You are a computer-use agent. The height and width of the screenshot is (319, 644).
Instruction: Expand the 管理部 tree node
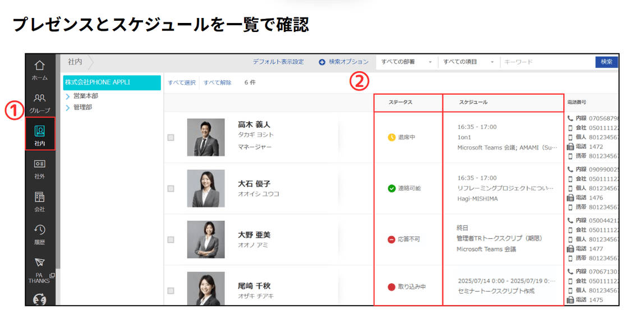pos(68,108)
